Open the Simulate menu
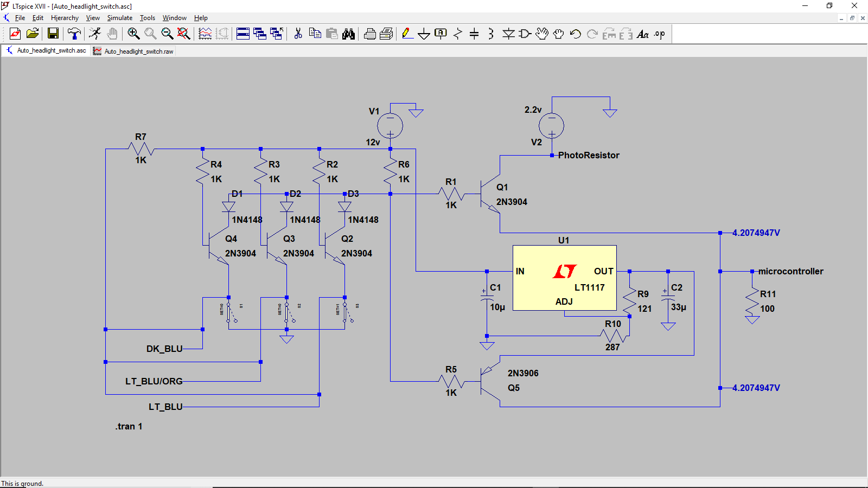This screenshot has height=488, width=868. (119, 18)
